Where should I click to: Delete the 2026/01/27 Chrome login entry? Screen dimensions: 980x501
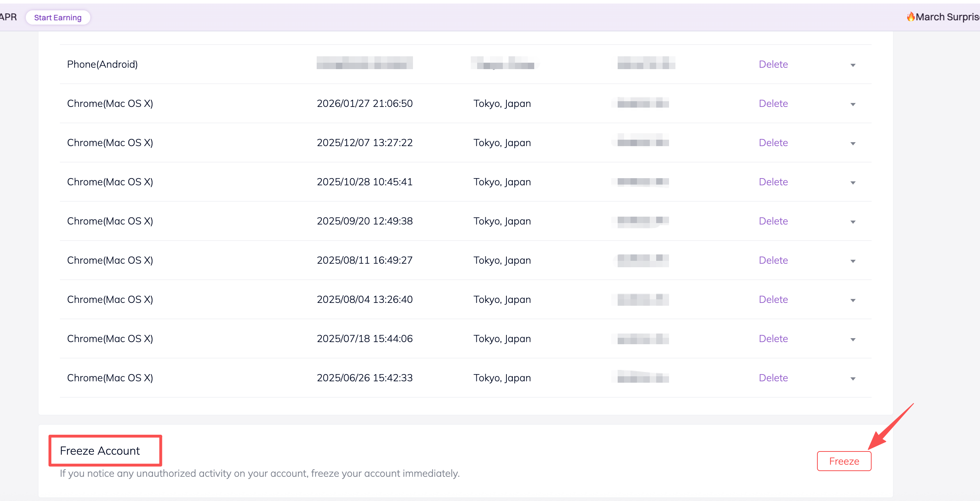[773, 103]
